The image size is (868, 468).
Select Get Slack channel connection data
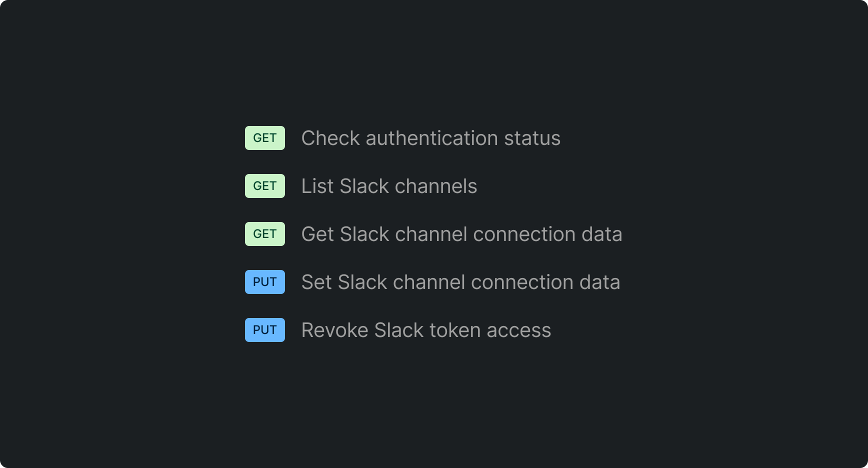click(461, 233)
